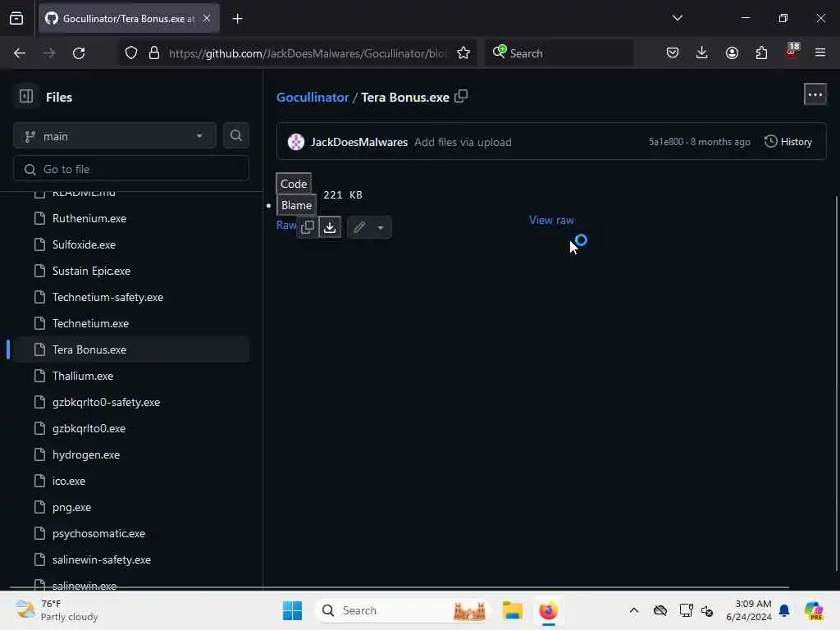Open Firefox View recent browsing icon
This screenshot has width=840, height=630.
point(16,19)
